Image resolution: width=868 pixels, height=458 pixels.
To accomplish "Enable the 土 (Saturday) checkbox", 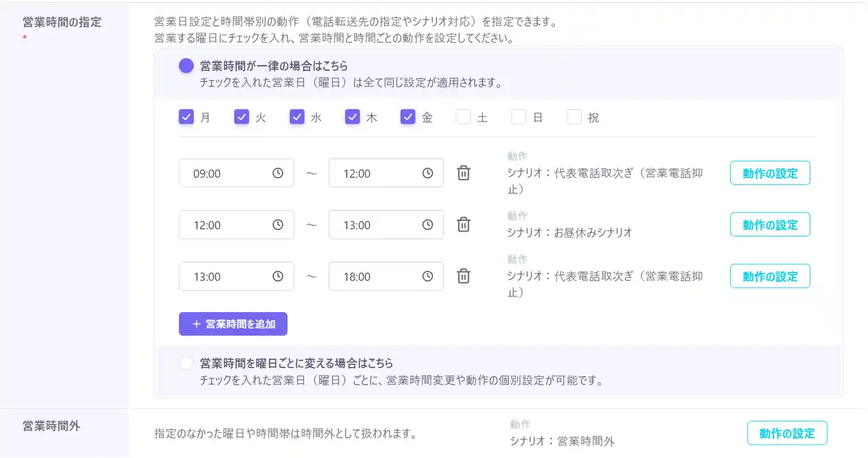I will point(463,117).
